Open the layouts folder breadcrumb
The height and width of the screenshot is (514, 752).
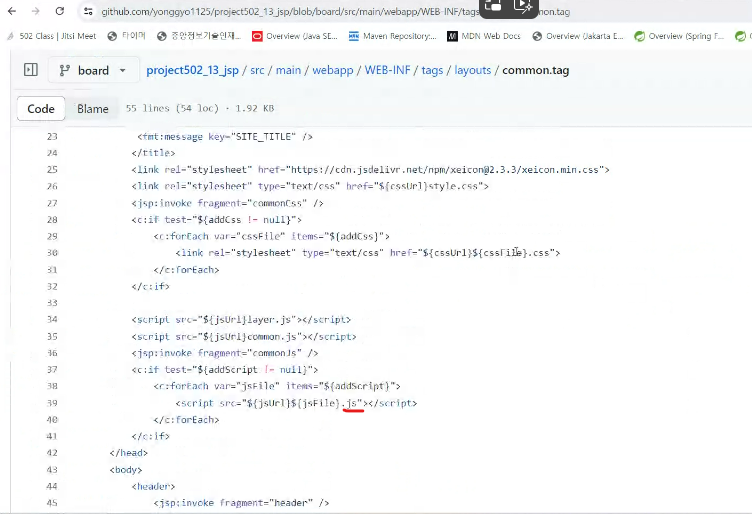pos(472,70)
